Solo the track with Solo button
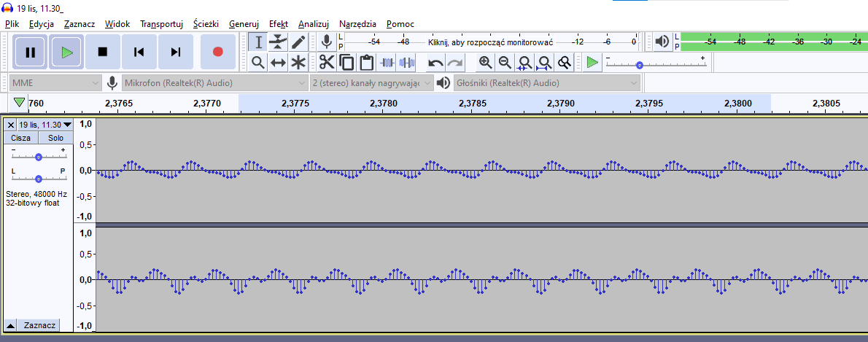 pyautogui.click(x=55, y=138)
